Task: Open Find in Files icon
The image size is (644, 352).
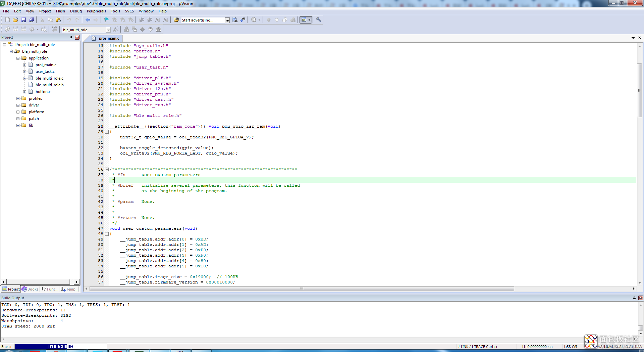Action: 176,20
